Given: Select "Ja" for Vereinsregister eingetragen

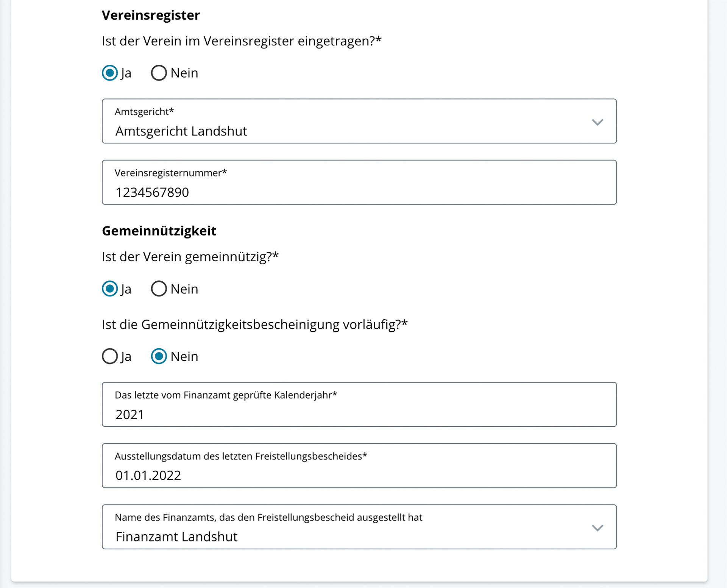Looking at the screenshot, I should 110,73.
